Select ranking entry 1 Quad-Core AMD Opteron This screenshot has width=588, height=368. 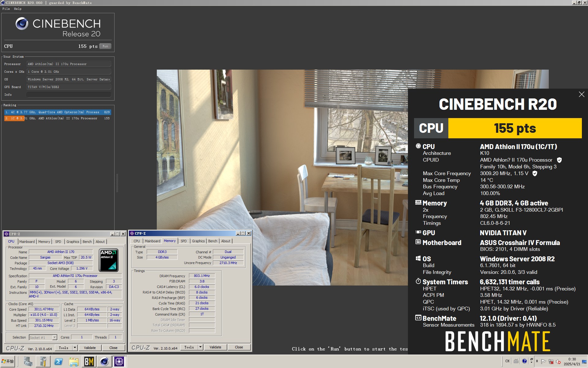click(58, 112)
